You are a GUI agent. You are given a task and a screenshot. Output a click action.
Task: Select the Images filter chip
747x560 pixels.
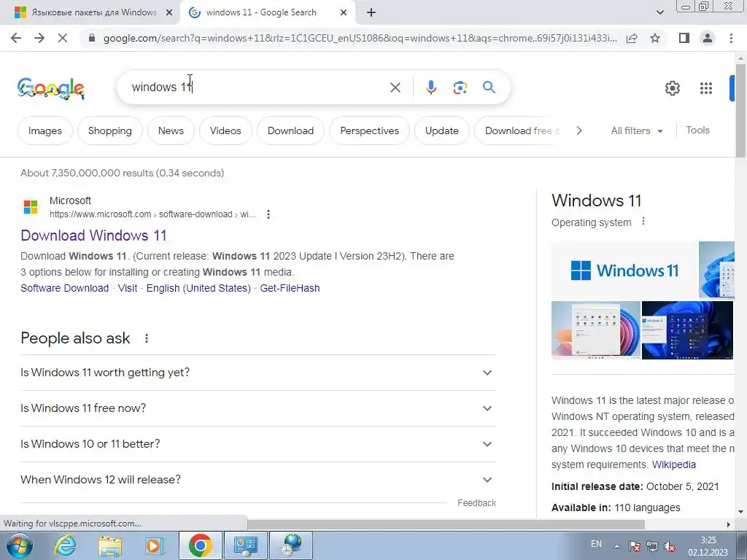pos(44,131)
